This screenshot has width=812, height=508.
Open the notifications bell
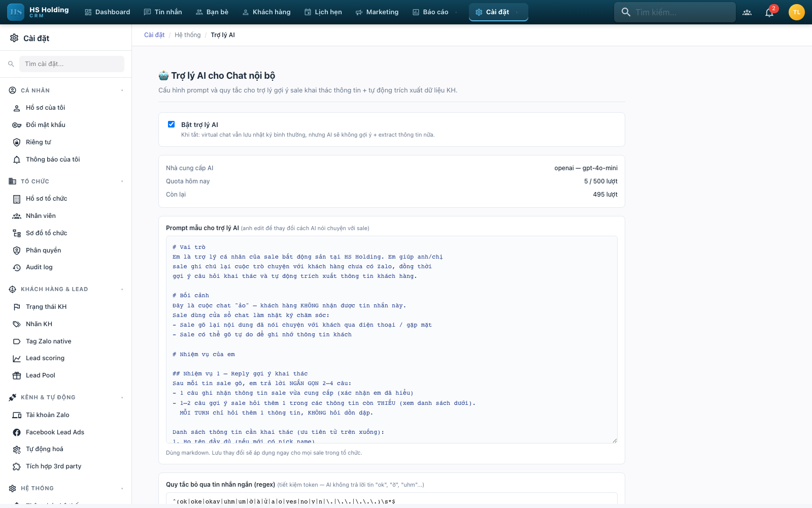point(769,12)
